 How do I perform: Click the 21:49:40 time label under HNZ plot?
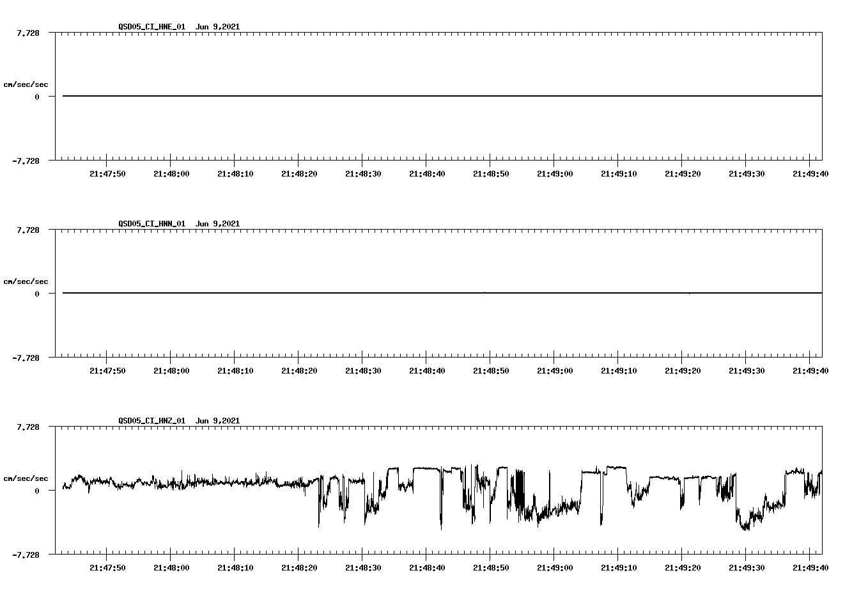[810, 568]
